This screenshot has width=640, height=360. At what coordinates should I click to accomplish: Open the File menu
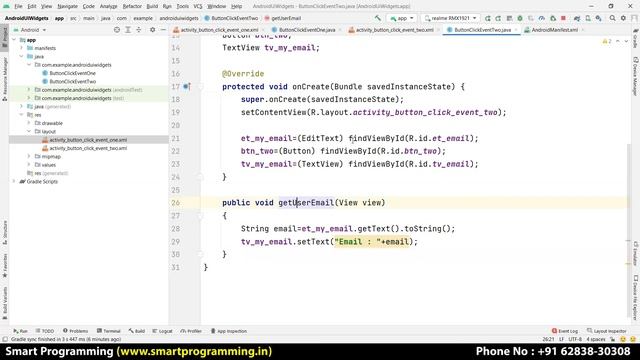pos(18,6)
